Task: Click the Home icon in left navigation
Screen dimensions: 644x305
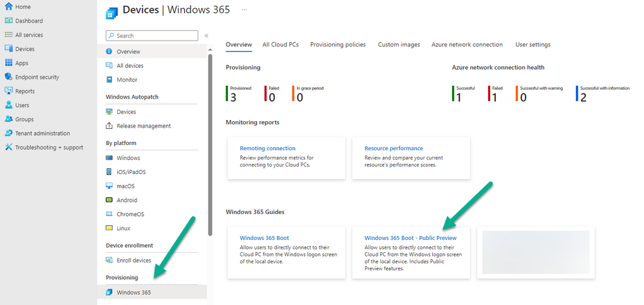Action: [8, 6]
